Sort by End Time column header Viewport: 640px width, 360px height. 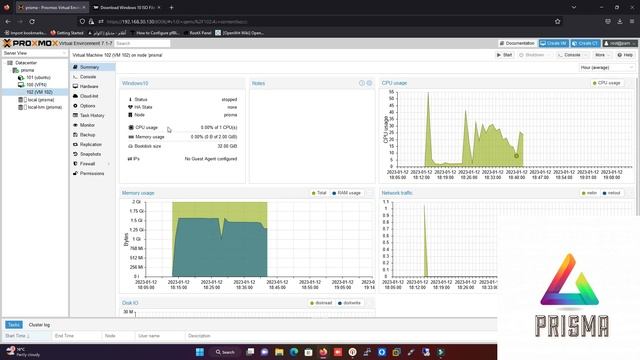click(77, 336)
